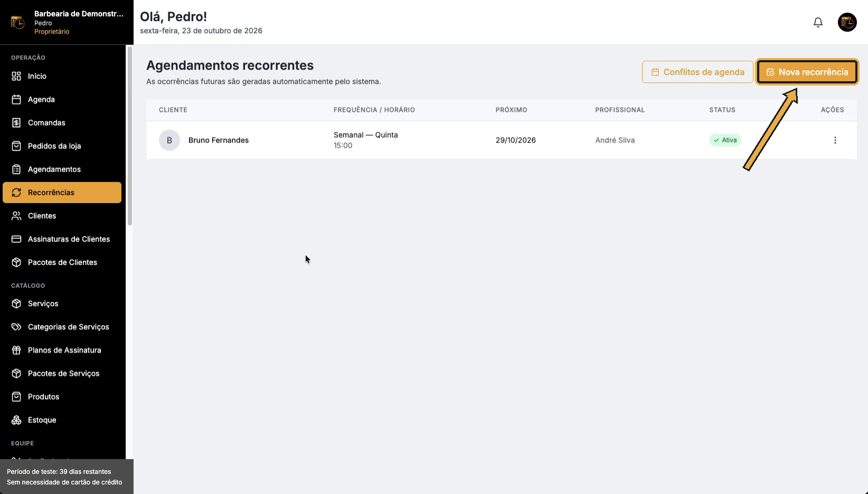
Task: Click the Início dashboard icon
Action: click(x=16, y=76)
